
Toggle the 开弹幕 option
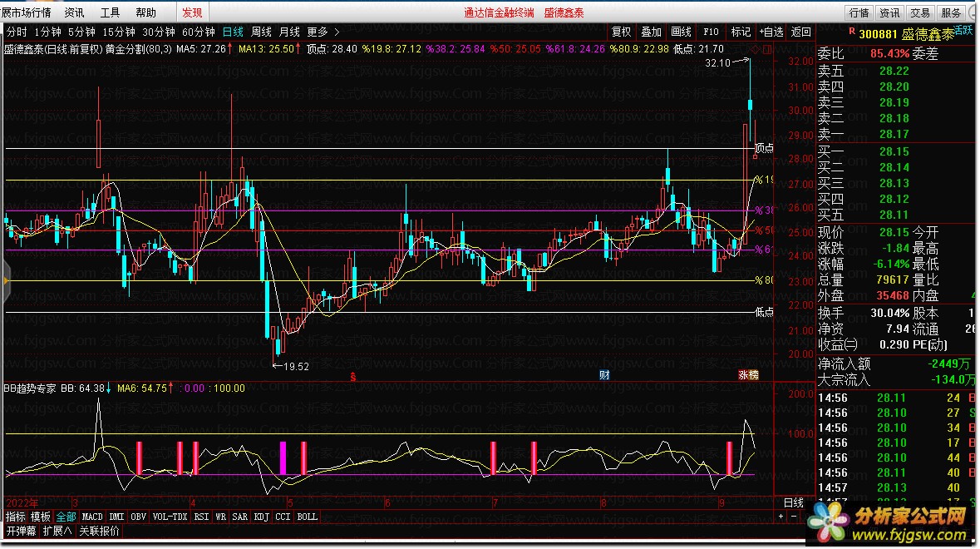click(x=22, y=531)
